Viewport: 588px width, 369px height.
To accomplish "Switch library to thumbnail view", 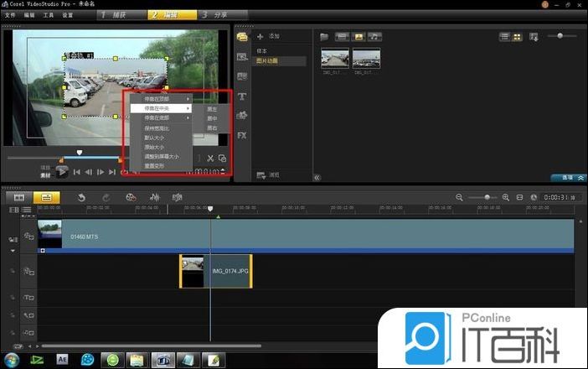I will (517, 37).
